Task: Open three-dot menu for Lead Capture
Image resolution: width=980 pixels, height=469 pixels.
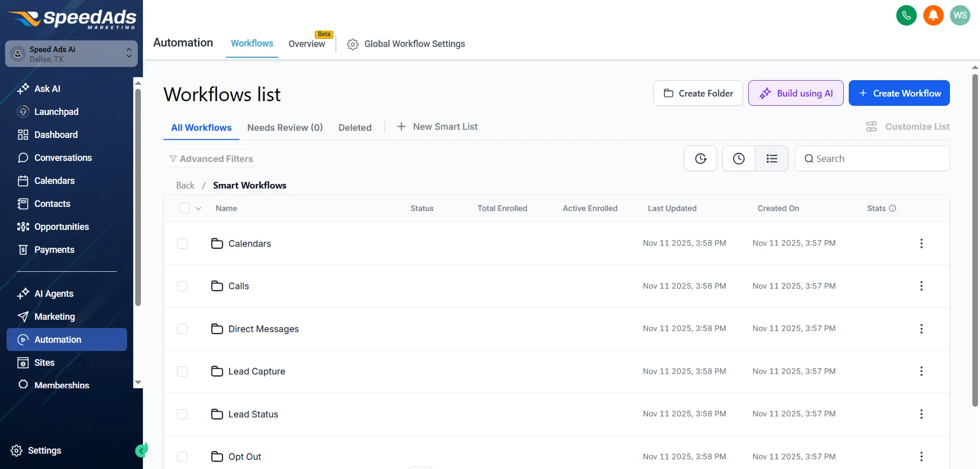Action: pos(921,371)
